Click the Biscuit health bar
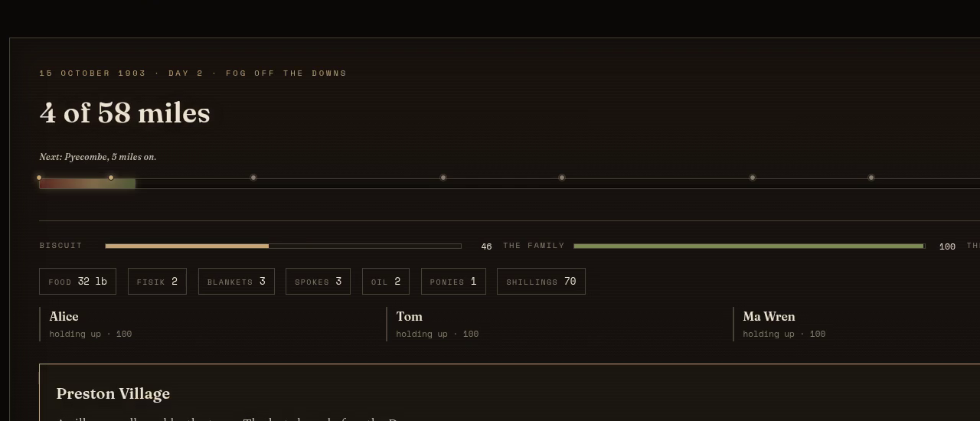Image resolution: width=980 pixels, height=421 pixels. click(x=283, y=246)
